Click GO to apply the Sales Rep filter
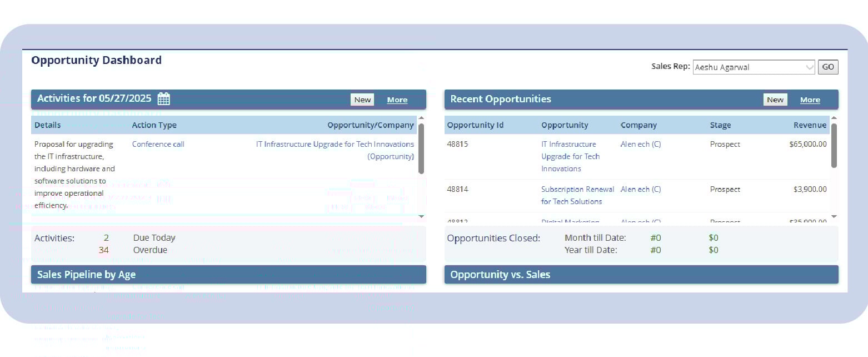Viewport: 868px width, 357px height. [827, 67]
